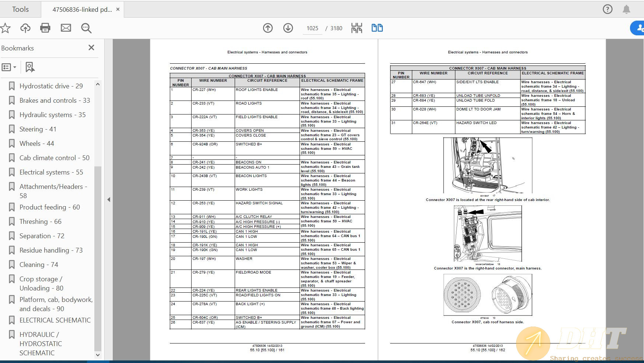
Task: Click cab interior illustration of connector X007
Action: pos(488,166)
